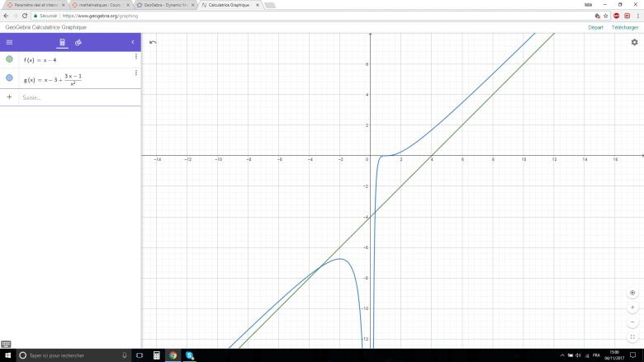
Task: Click the undo arrow on the graph
Action: point(152,42)
